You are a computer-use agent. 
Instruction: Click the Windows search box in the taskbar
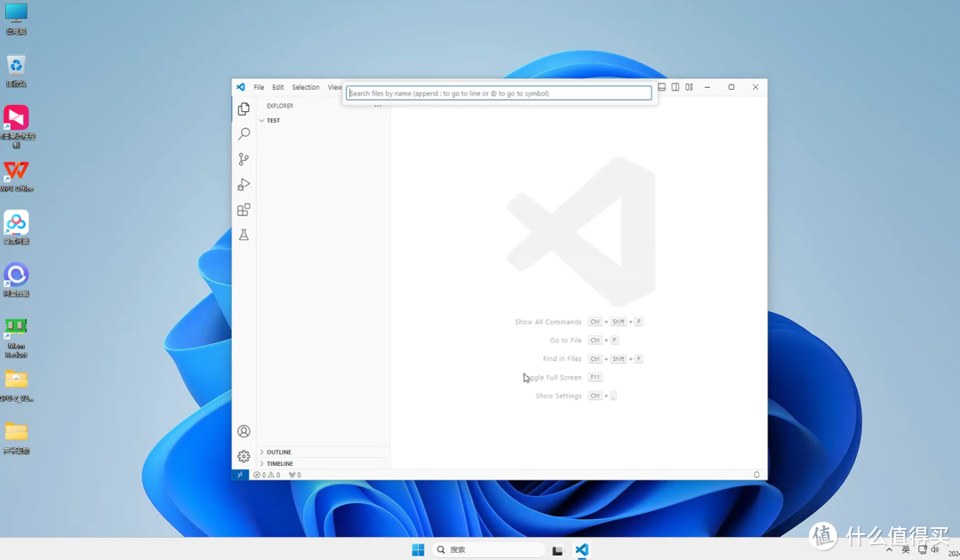click(487, 548)
